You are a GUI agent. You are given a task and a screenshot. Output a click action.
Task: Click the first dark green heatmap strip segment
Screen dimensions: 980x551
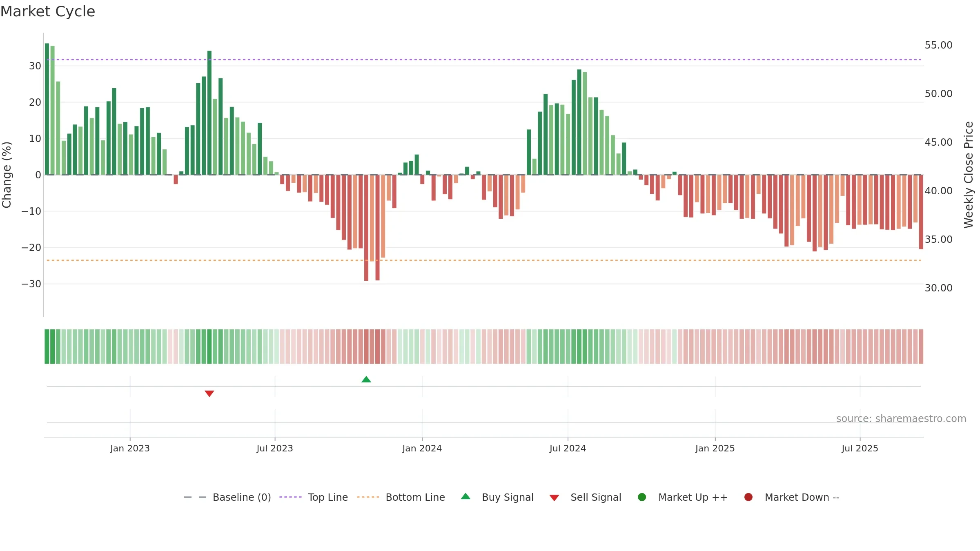(x=47, y=347)
